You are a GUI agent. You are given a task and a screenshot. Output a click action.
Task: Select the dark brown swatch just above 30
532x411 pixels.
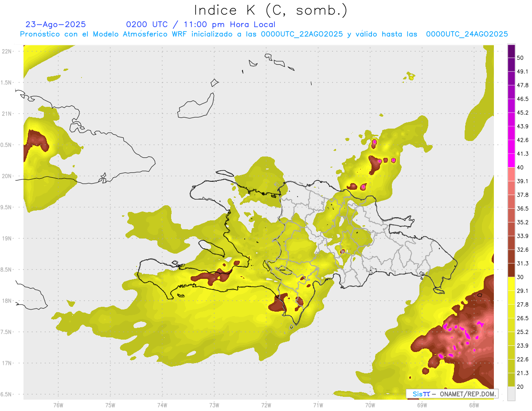click(x=511, y=270)
